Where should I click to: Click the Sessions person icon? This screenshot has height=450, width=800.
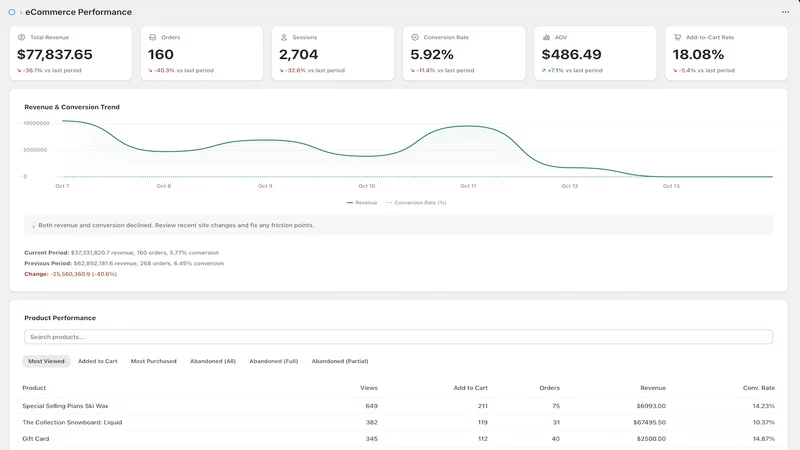[284, 37]
